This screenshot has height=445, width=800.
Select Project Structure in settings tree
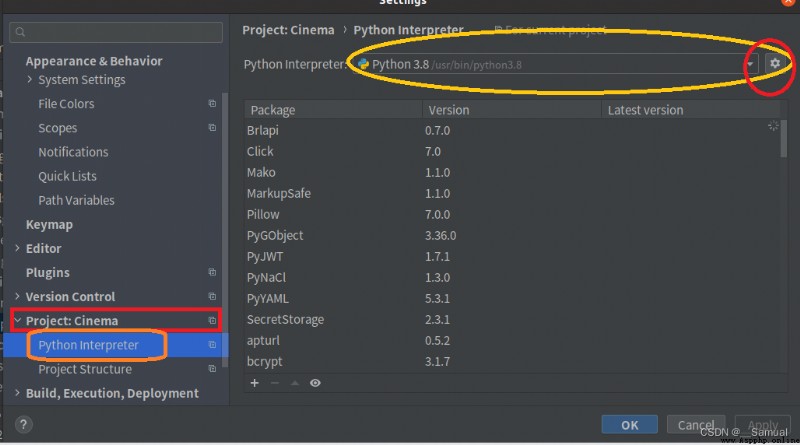[x=85, y=369]
